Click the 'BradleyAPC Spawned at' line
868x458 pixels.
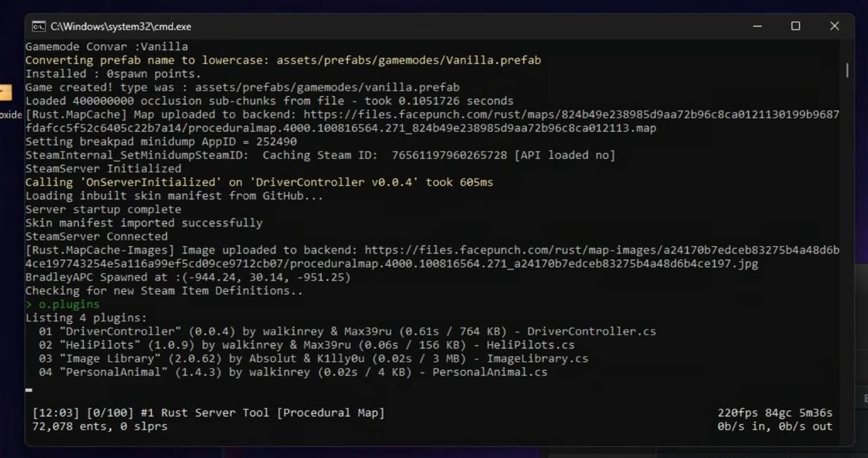[188, 277]
